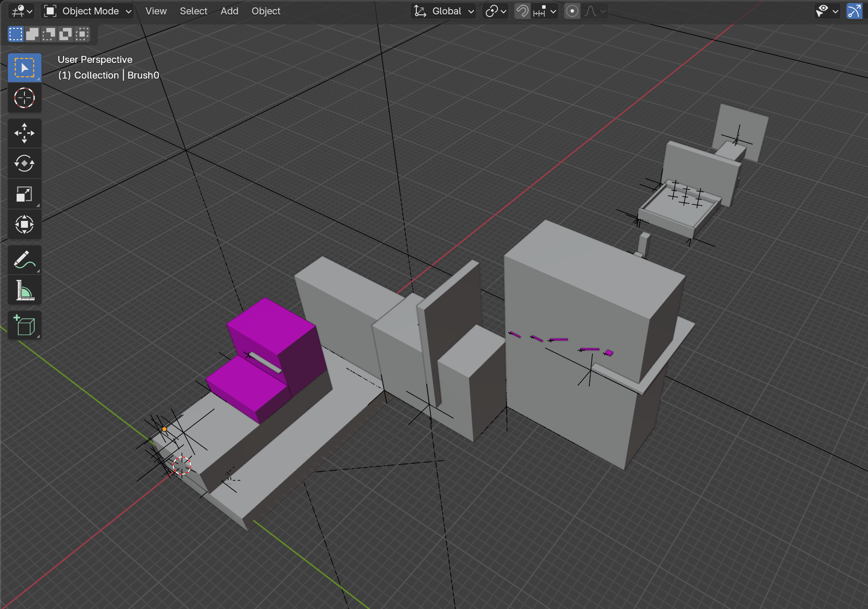Viewport: 868px width, 609px height.
Task: Choose the Add Cube tool
Action: point(24,325)
